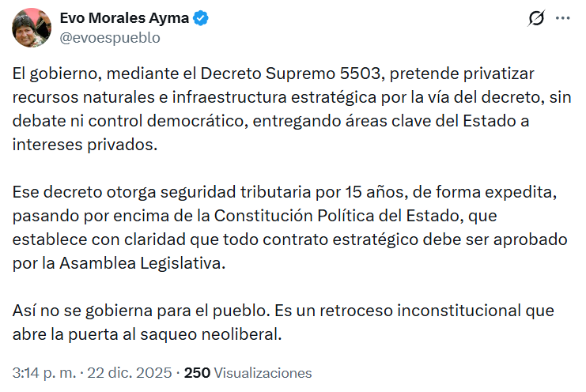
Task: Open the three-dot more options menu
Action: pos(562,17)
